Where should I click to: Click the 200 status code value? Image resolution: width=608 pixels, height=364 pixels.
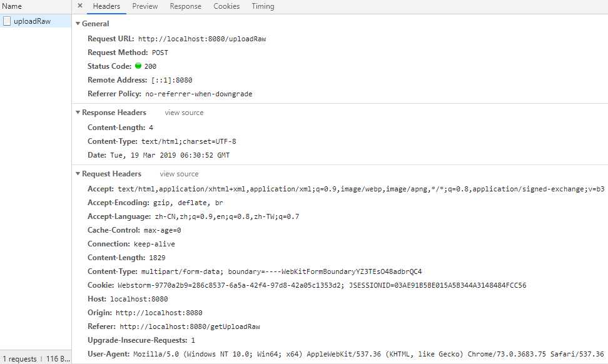(x=150, y=66)
